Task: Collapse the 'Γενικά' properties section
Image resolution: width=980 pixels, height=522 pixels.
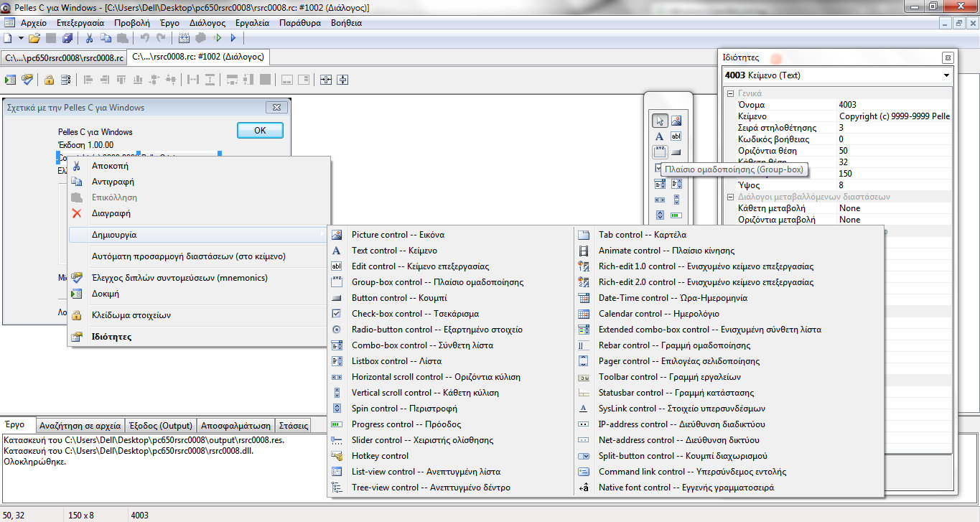Action: (730, 93)
